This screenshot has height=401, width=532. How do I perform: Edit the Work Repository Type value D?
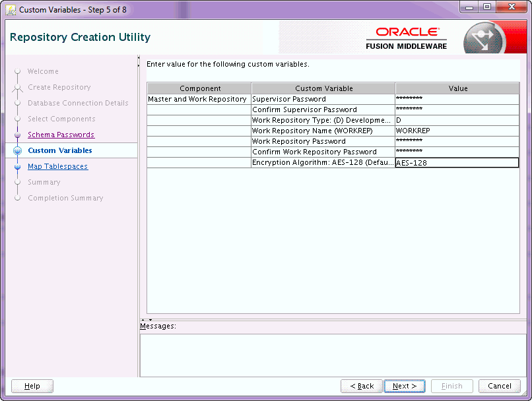point(457,120)
